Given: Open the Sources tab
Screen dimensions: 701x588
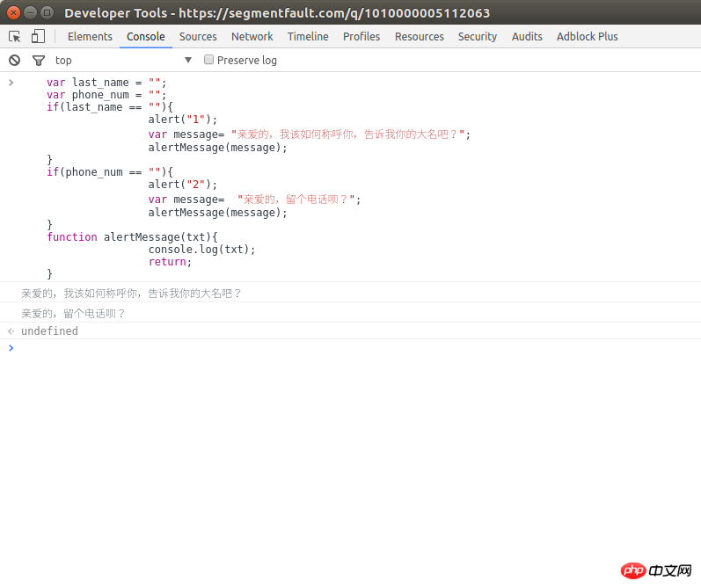Looking at the screenshot, I should pyautogui.click(x=198, y=36).
